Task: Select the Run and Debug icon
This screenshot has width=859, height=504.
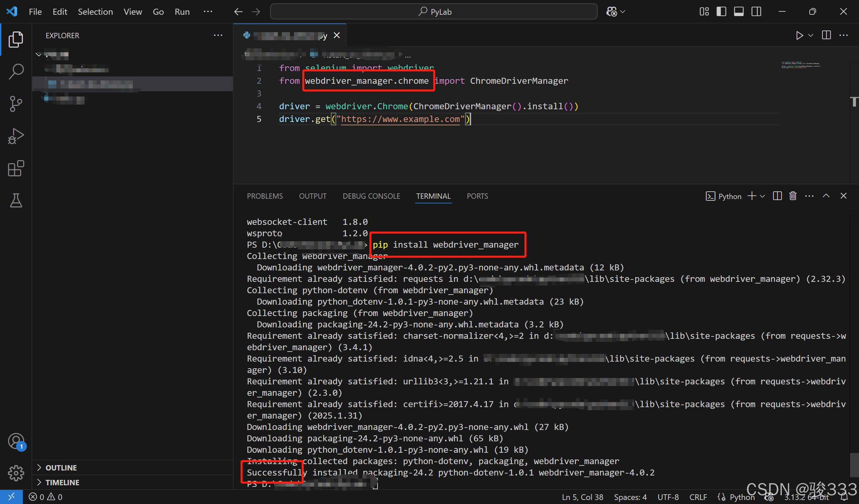Action: click(16, 136)
